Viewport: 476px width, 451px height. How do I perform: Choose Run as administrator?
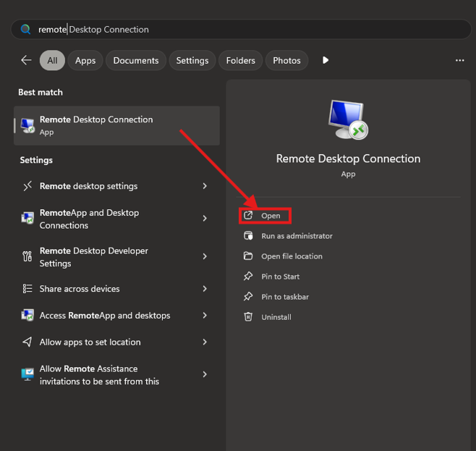coord(297,236)
